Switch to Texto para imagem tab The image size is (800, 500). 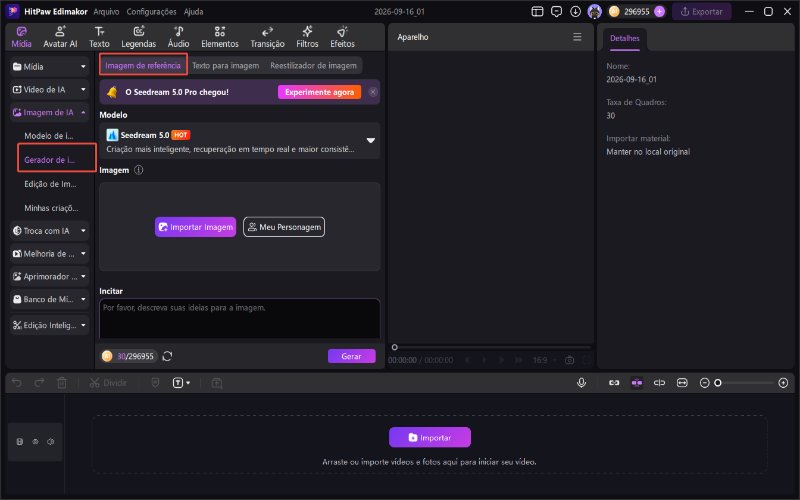pyautogui.click(x=226, y=65)
